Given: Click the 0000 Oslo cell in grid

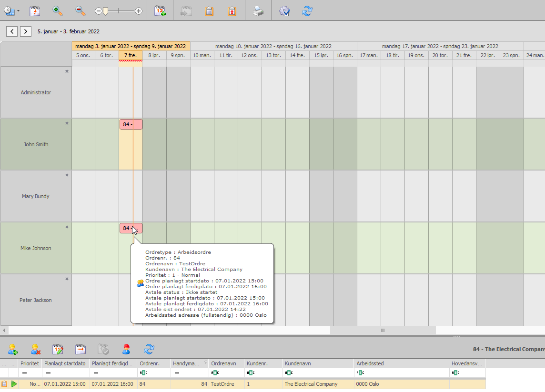Looking at the screenshot, I should [x=402, y=384].
